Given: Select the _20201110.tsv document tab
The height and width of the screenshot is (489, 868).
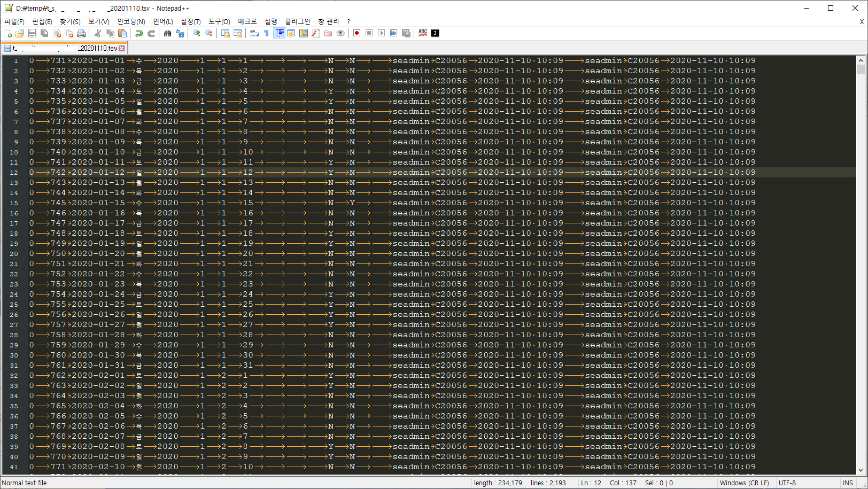Looking at the screenshot, I should click(x=64, y=48).
